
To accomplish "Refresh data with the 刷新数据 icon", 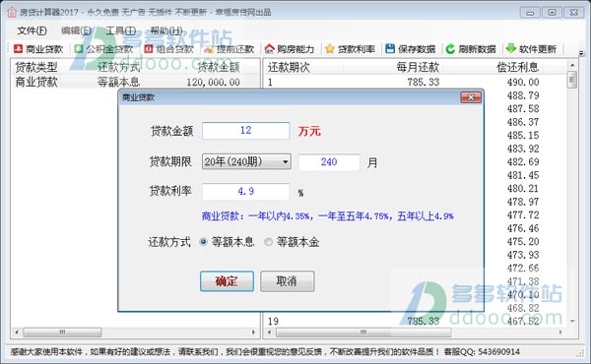I will 450,49.
